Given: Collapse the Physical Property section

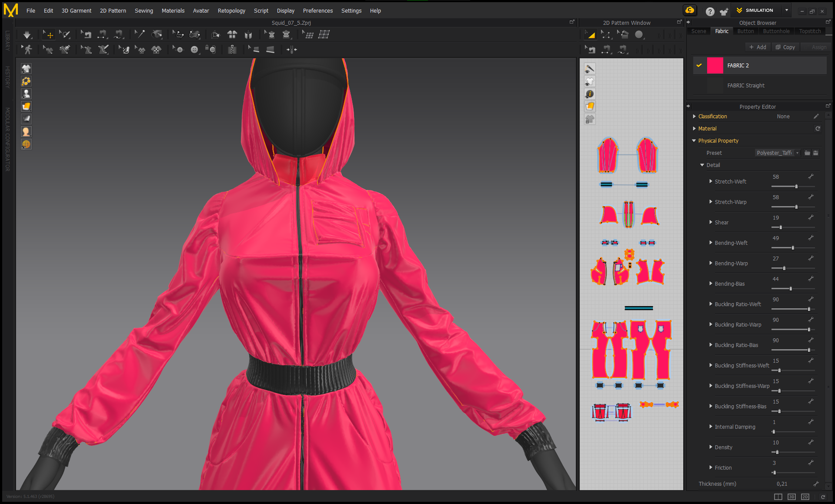Looking at the screenshot, I should point(694,140).
